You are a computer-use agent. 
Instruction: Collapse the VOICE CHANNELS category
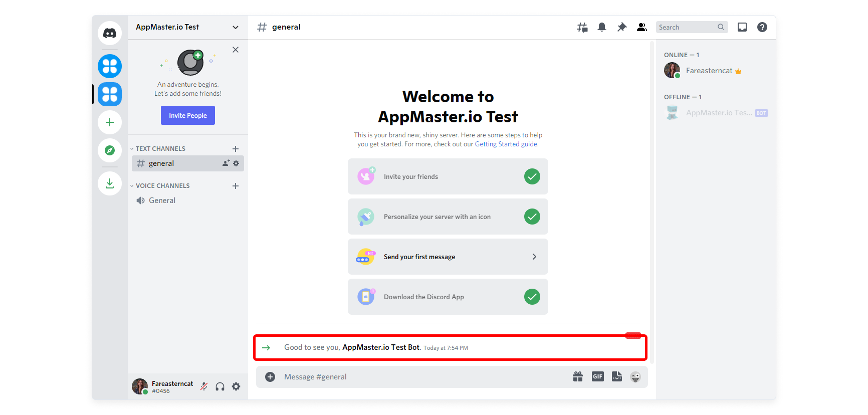click(x=160, y=186)
